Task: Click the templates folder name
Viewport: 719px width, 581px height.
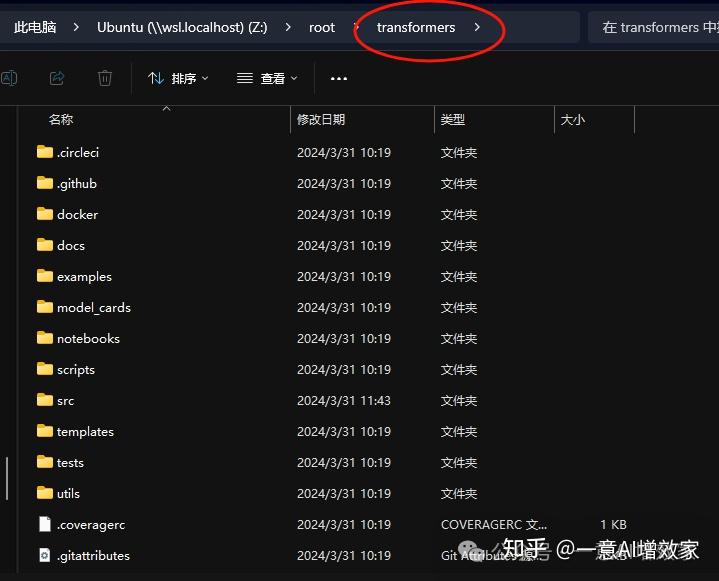Action: (x=85, y=432)
